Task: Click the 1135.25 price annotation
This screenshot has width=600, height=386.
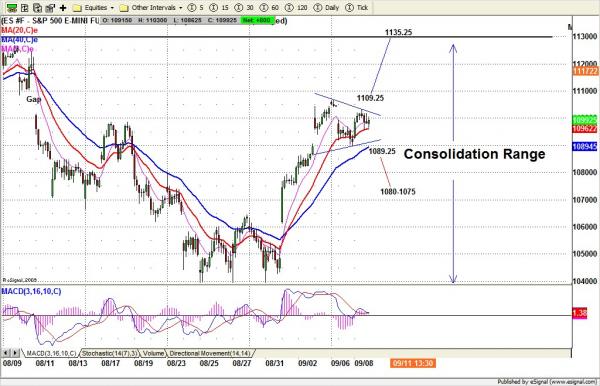Action: coord(398,32)
